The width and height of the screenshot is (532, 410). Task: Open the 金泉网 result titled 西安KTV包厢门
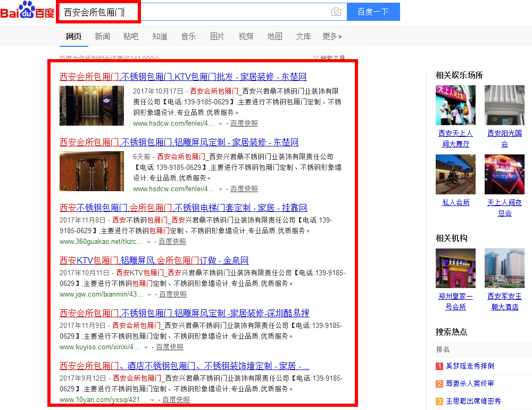click(154, 260)
